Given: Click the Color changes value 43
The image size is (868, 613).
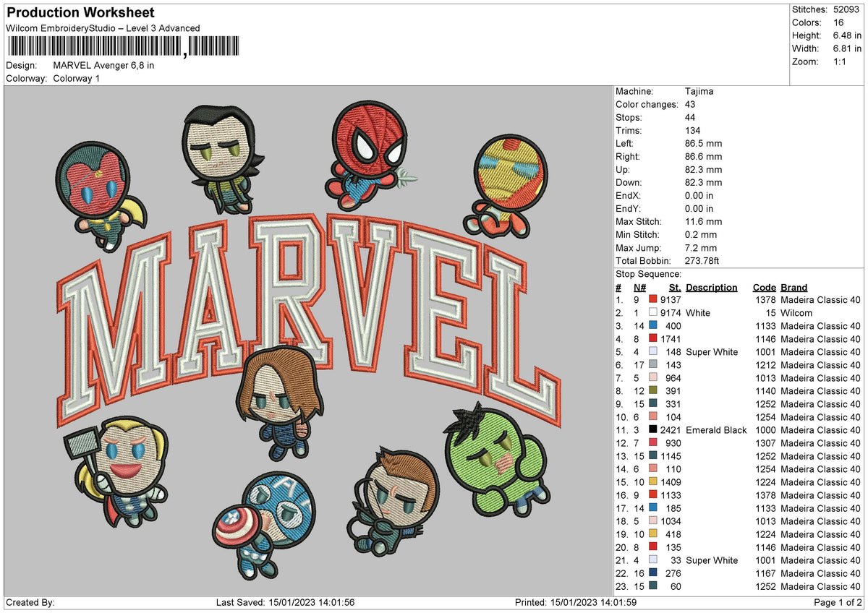Looking at the screenshot, I should tap(690, 105).
